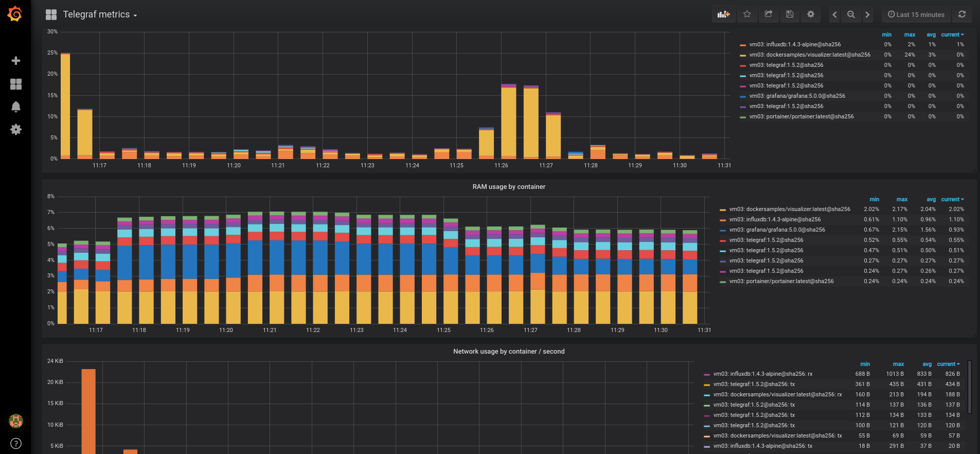
Task: Open the Dashboards icon in the sidebar
Action: tap(16, 84)
